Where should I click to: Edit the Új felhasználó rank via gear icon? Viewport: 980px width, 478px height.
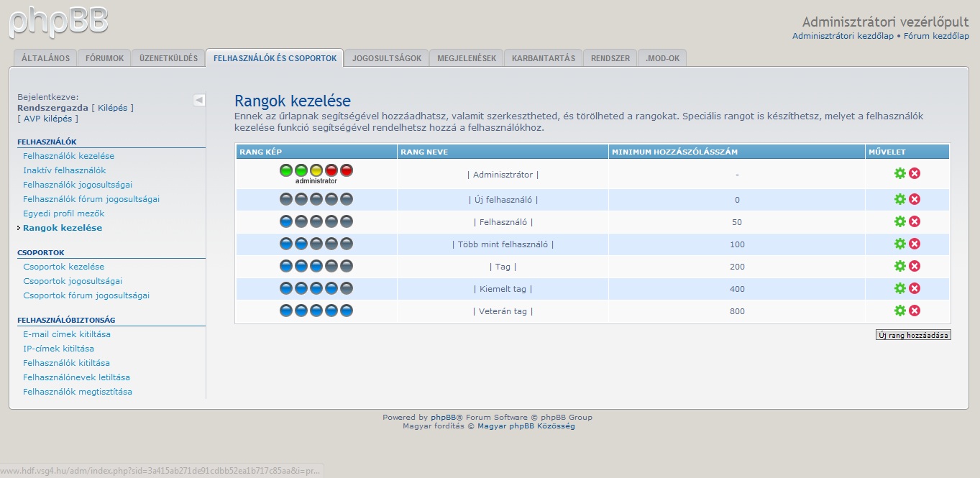tap(899, 199)
